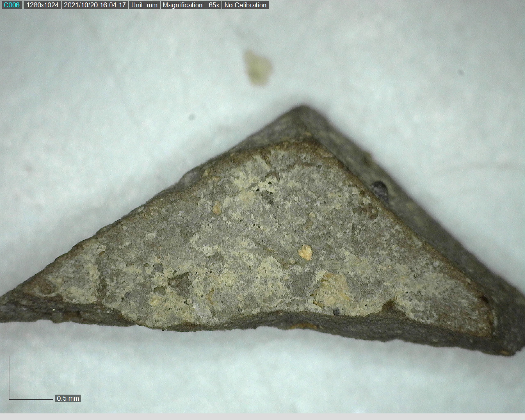Click the large tan patch in the lower-right sample face

332,290
